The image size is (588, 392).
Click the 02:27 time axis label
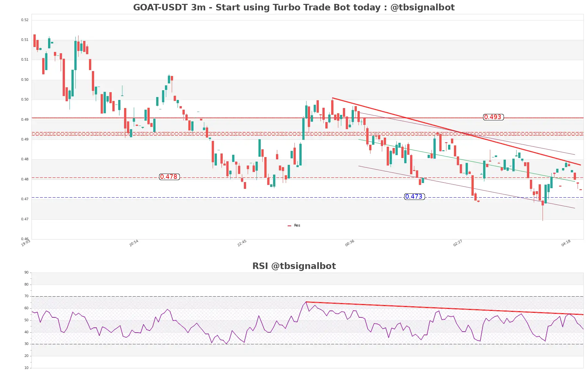tap(458, 243)
